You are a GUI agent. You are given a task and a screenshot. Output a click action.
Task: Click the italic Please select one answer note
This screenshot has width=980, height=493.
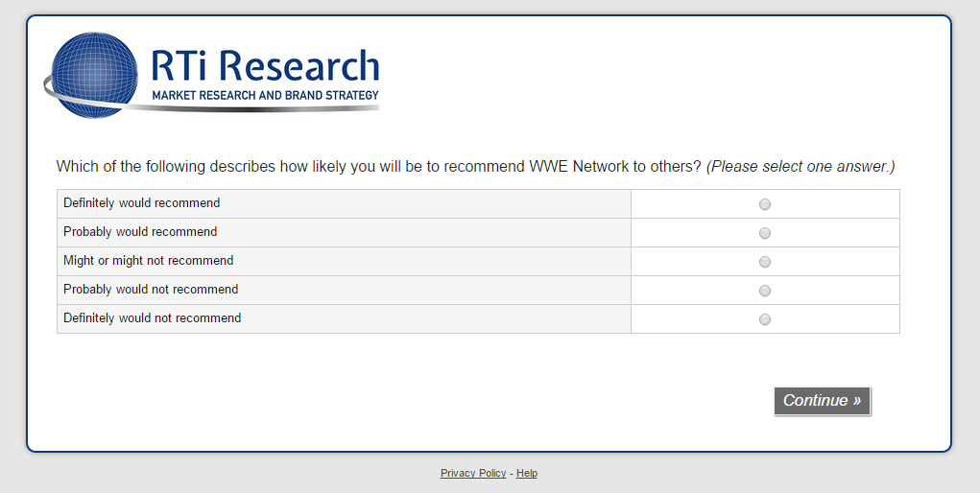(x=801, y=167)
